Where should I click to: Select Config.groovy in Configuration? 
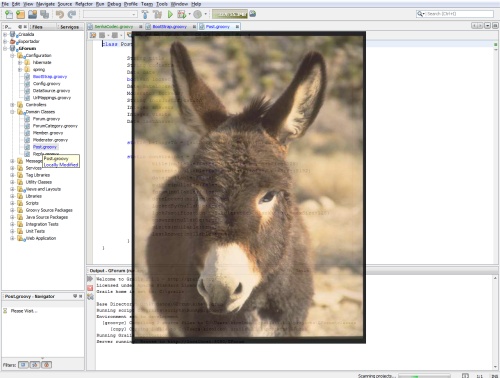click(x=46, y=84)
